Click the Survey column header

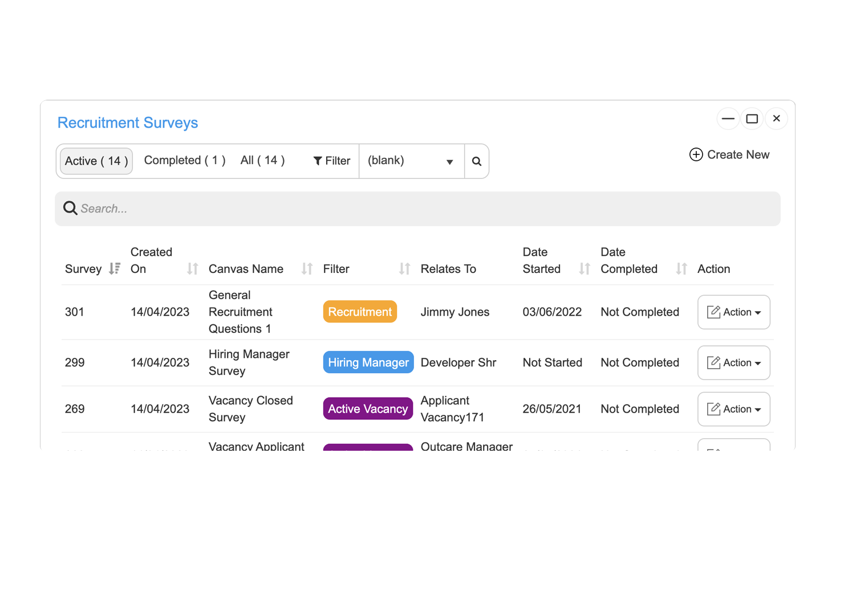(x=83, y=269)
